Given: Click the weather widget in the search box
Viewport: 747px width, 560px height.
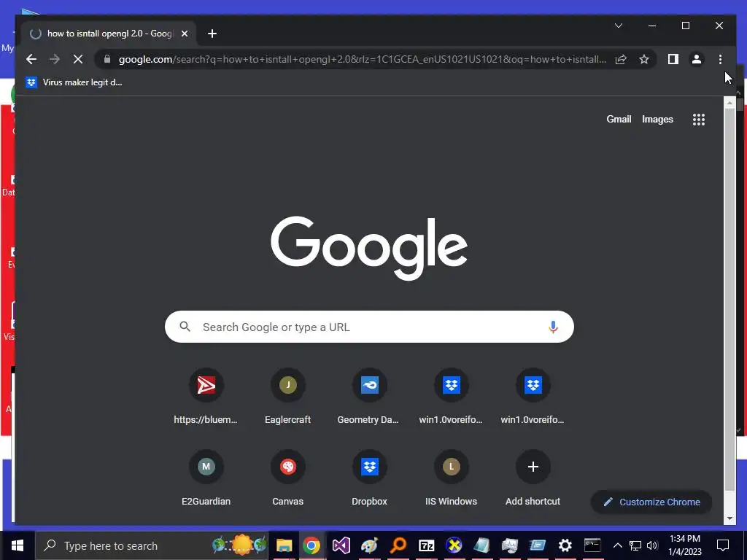Looking at the screenshot, I should tap(239, 545).
